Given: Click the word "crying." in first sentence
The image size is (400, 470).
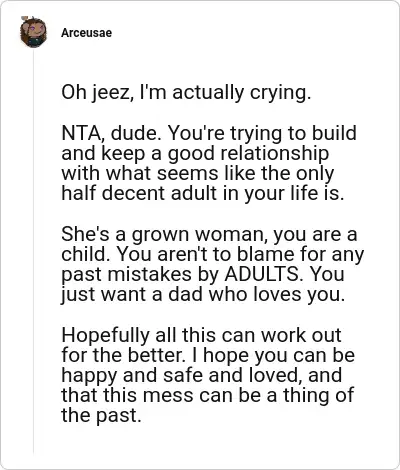Looking at the screenshot, I should pyautogui.click(x=280, y=93).
